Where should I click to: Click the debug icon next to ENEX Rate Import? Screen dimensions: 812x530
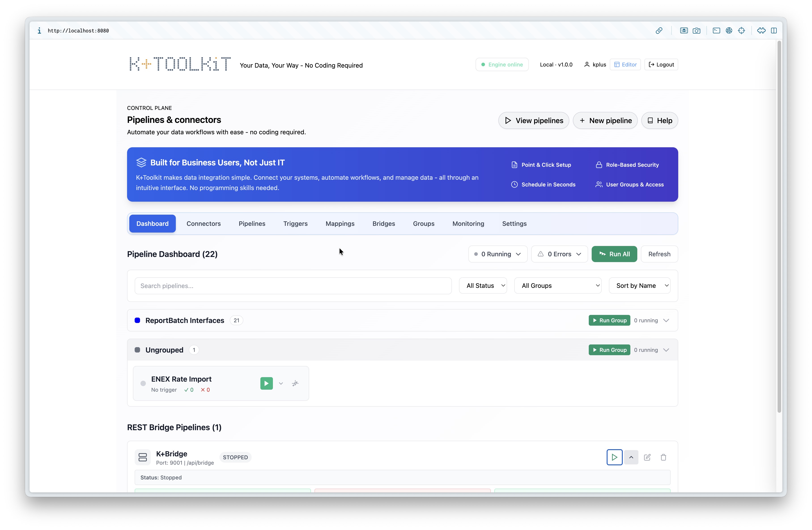(x=295, y=383)
